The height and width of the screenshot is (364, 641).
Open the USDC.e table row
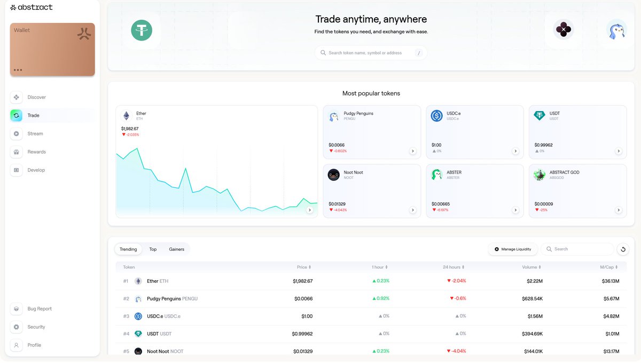371,316
